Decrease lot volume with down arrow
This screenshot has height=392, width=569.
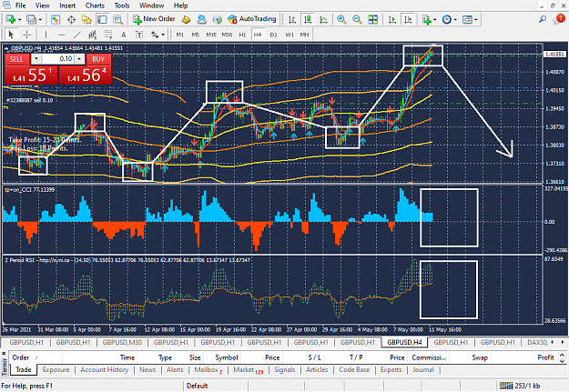coord(36,59)
